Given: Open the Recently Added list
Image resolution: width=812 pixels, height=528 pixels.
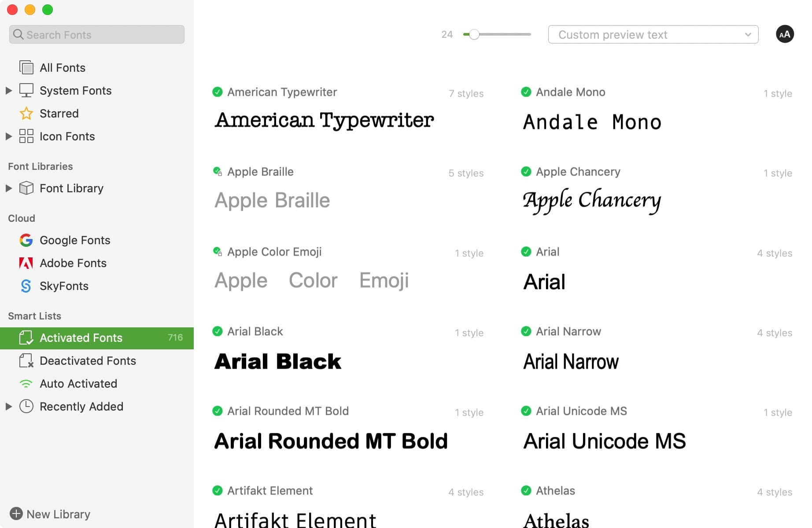Looking at the screenshot, I should tap(81, 407).
